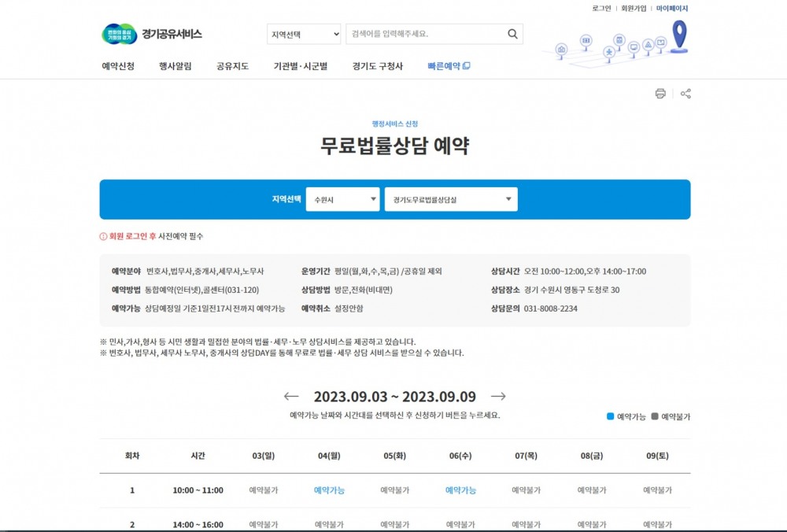Click 예약가능 for Monday 04(월) first slot
Screen dimensions: 787x532
click(329, 489)
